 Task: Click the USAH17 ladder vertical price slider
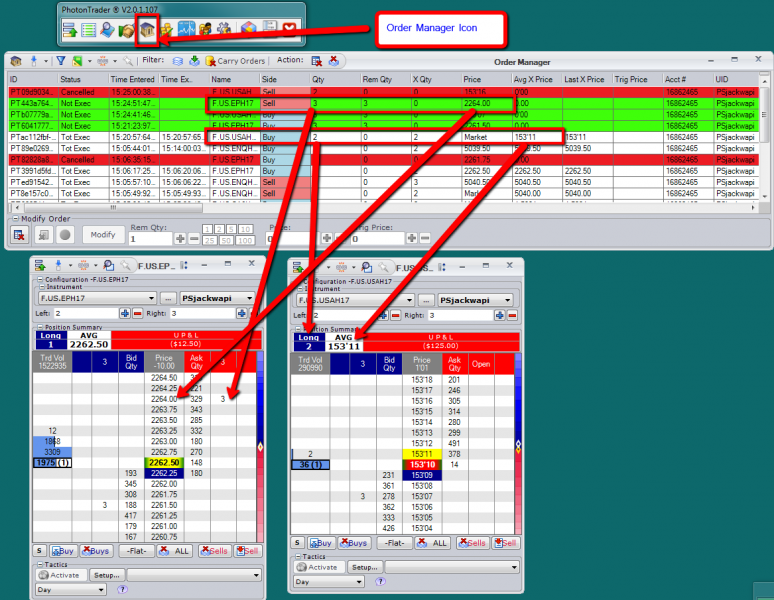pyautogui.click(x=518, y=444)
